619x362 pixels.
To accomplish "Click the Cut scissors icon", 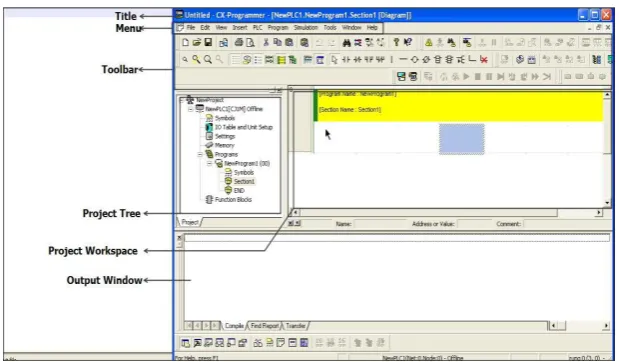I will click(x=266, y=43).
